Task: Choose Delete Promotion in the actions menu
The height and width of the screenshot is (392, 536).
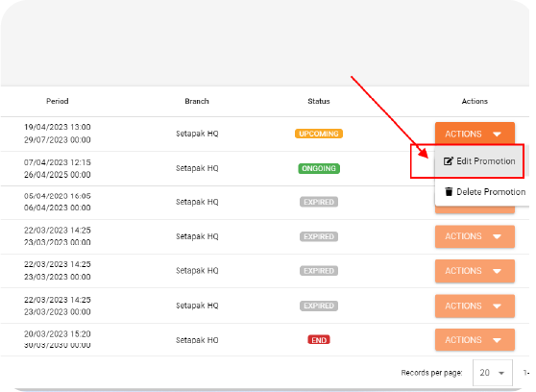Action: pyautogui.click(x=482, y=192)
